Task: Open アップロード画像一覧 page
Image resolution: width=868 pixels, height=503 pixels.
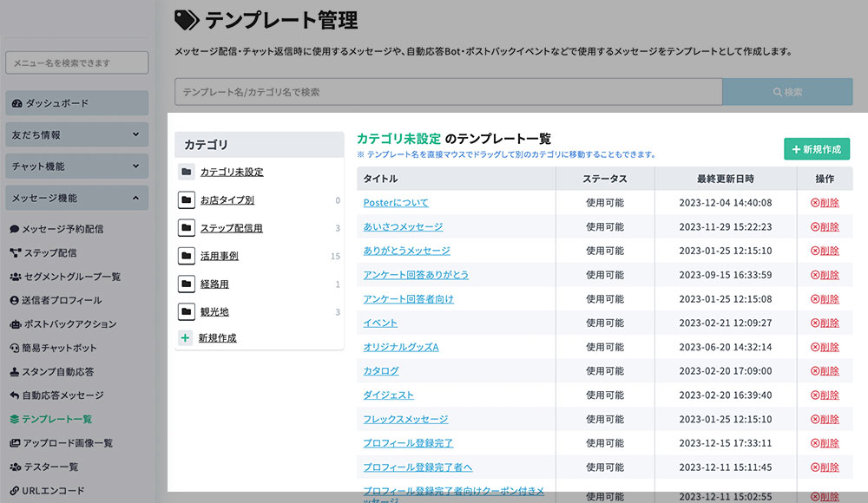Action: pyautogui.click(x=62, y=443)
